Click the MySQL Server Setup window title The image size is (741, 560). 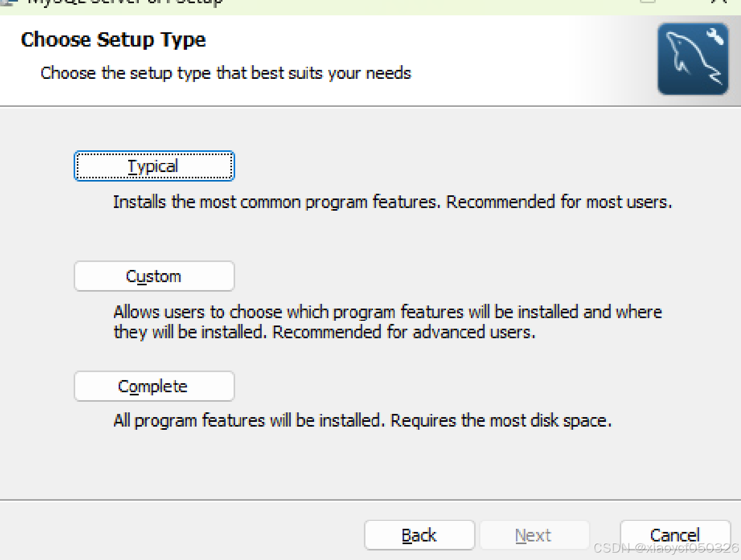point(125,2)
